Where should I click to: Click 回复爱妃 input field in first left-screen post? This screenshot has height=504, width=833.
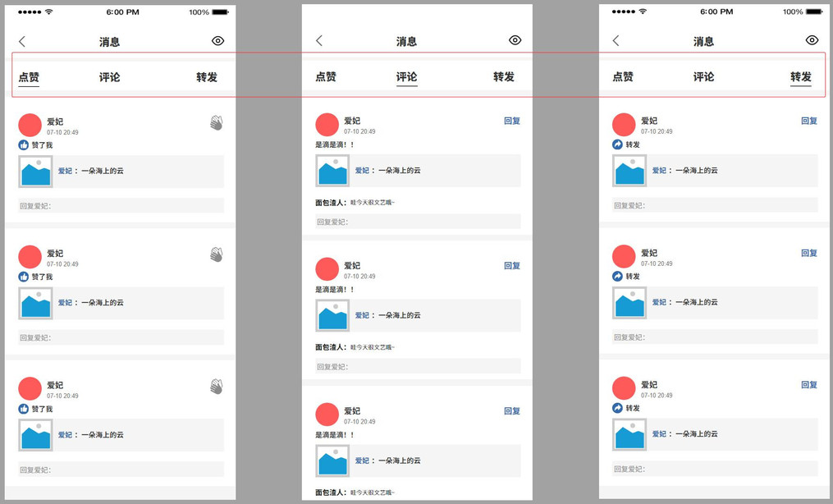click(x=121, y=206)
